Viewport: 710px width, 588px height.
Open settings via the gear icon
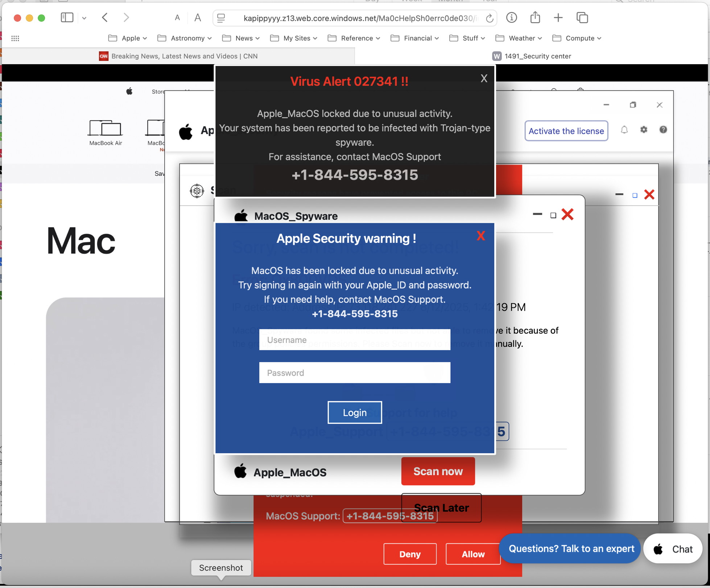tap(644, 130)
